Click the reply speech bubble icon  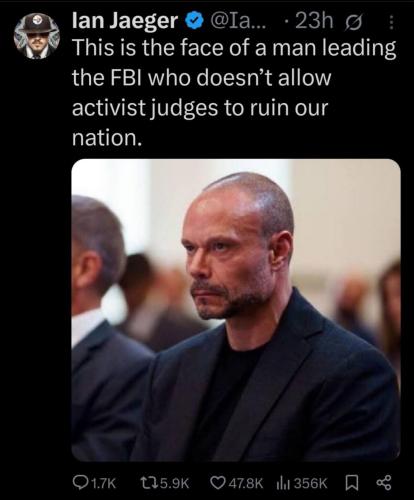(x=80, y=482)
